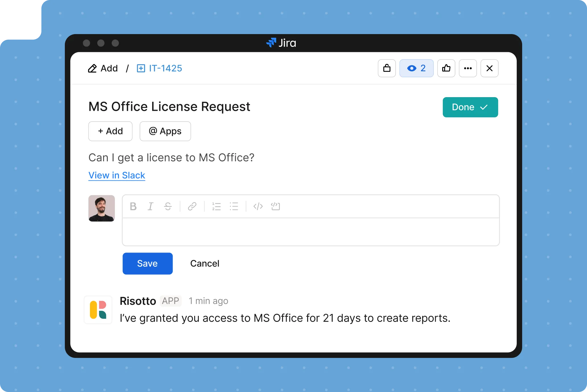Open the IT-1425 breadcrumb link
Viewport: 587px width, 392px height.
[x=160, y=68]
